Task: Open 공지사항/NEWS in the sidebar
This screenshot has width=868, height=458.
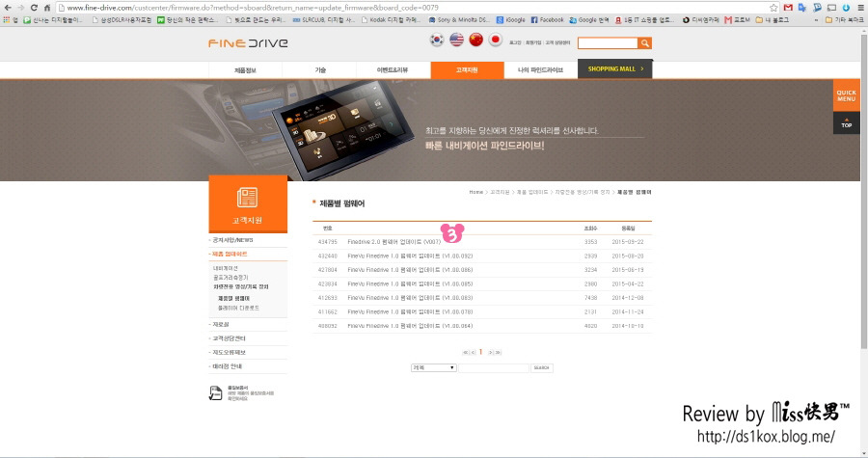Action: (x=232, y=240)
